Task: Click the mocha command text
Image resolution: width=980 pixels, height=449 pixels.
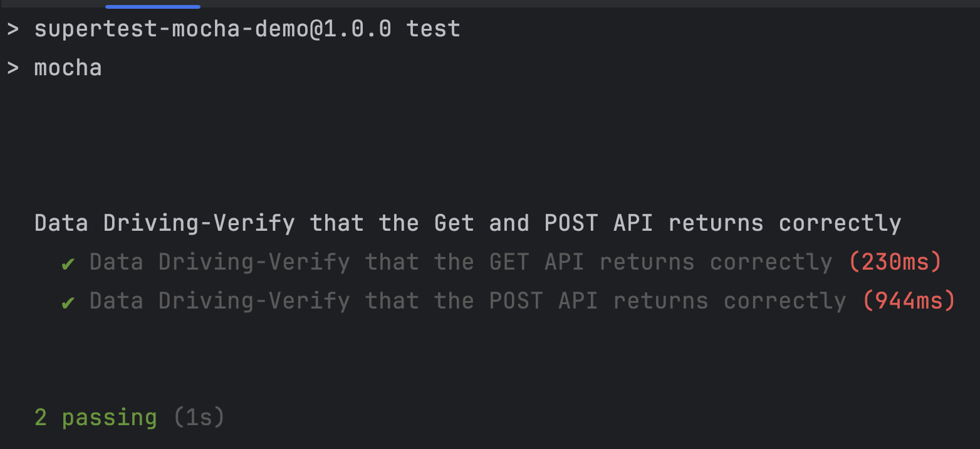Action: pyautogui.click(x=68, y=68)
